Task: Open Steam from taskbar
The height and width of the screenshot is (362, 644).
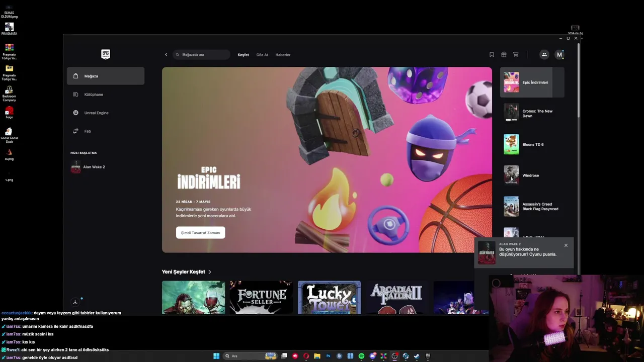Action: pos(417,356)
